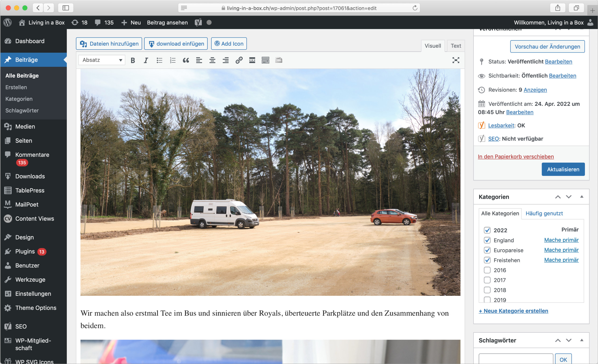Uncheck the Freistehen category
Image resolution: width=598 pixels, height=364 pixels.
pos(487,260)
